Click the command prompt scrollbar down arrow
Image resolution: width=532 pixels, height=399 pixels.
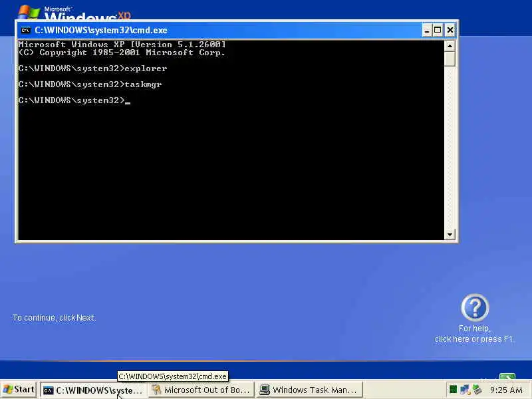click(450, 234)
